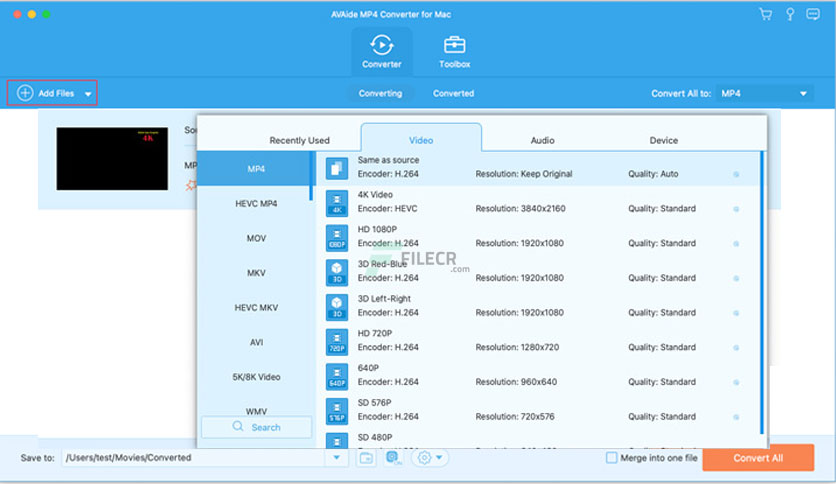Open settings gear for SD 576P
The height and width of the screenshot is (484, 836).
736,417
